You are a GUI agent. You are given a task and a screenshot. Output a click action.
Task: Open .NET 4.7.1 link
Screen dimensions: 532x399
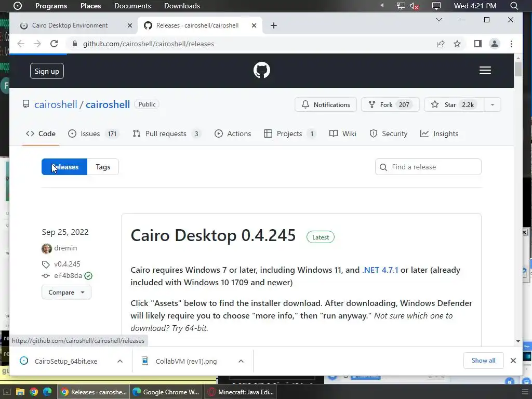point(380,270)
